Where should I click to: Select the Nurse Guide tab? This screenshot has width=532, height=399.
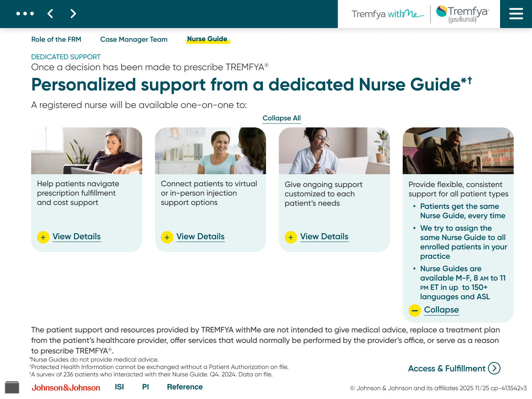tap(207, 39)
